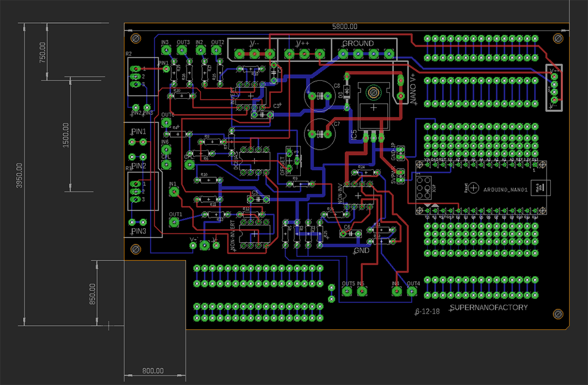Screen dimensions: 588x385
Task: Click the OUT4 pad
Action: (x=411, y=291)
